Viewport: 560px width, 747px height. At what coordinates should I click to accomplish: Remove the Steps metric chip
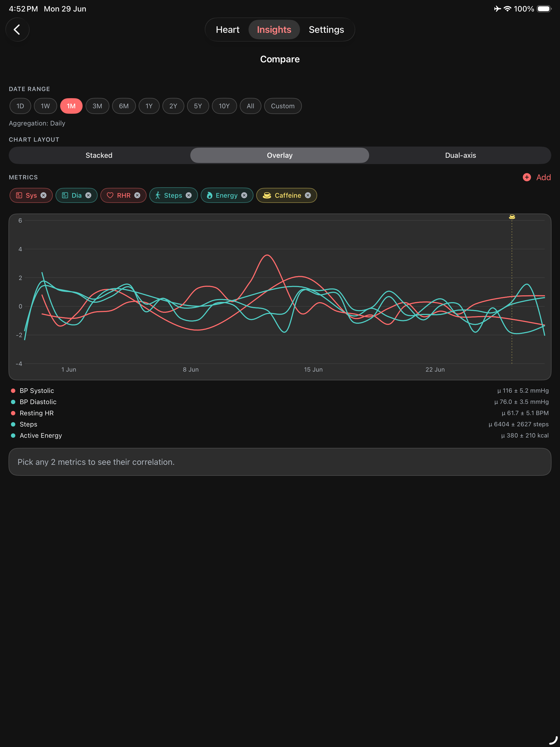[x=189, y=195]
